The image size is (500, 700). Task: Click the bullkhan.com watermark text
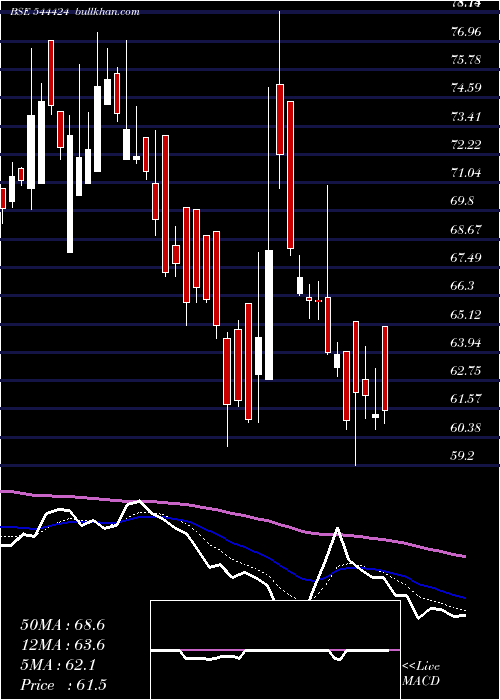(x=107, y=12)
